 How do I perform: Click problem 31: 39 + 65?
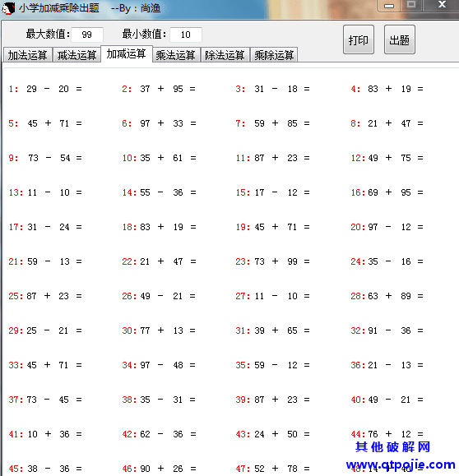272,330
